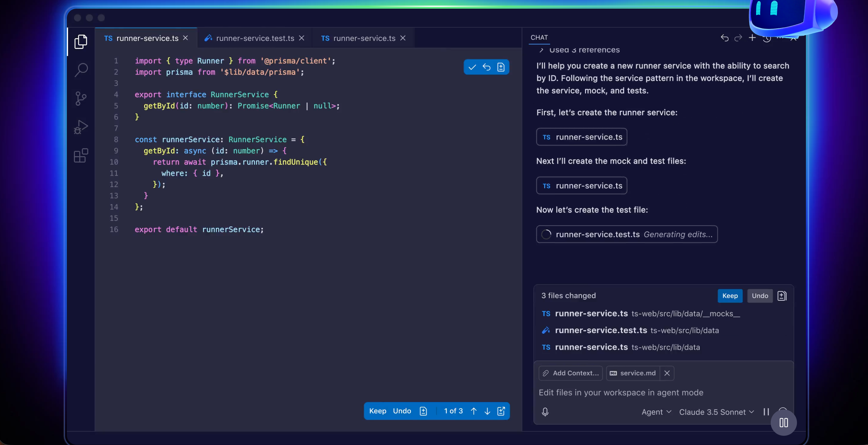Viewport: 868px width, 445px height.
Task: Open the Run and Debug view
Action: point(81,127)
